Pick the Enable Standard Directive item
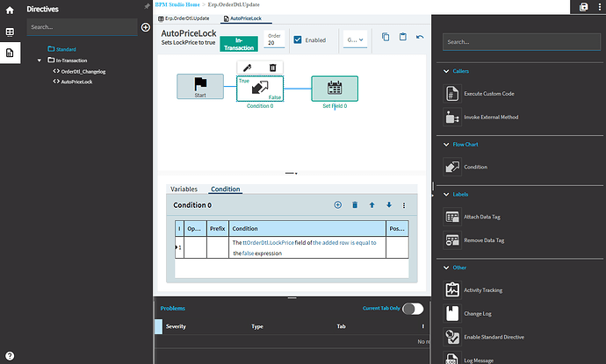Image resolution: width=606 pixels, height=364 pixels. pyautogui.click(x=484, y=337)
